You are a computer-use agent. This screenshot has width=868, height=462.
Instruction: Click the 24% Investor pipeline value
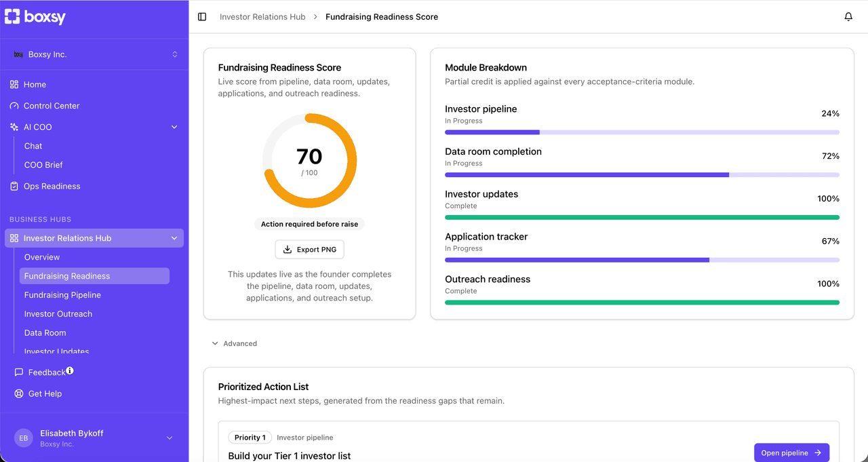(830, 114)
